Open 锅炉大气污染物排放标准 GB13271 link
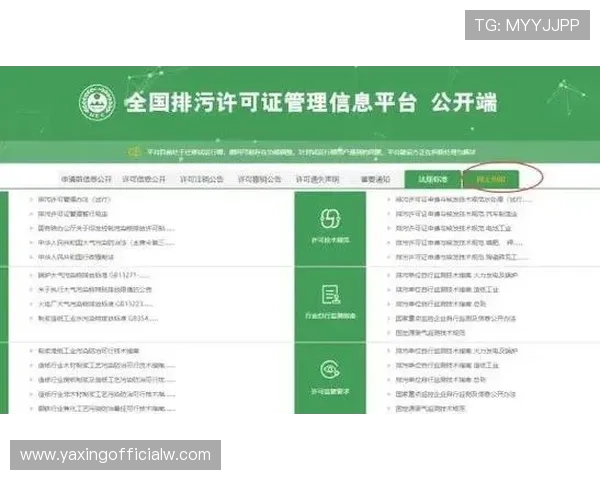This screenshot has width=600, height=480. [93, 275]
